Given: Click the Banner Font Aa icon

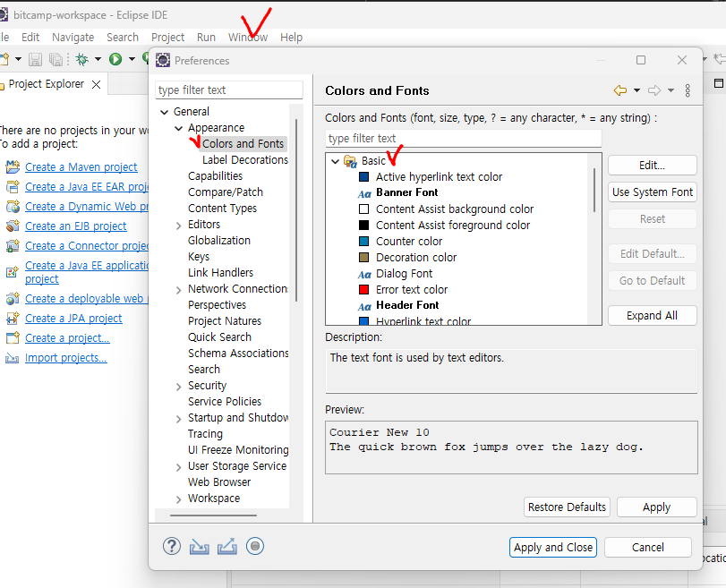Looking at the screenshot, I should tap(364, 193).
